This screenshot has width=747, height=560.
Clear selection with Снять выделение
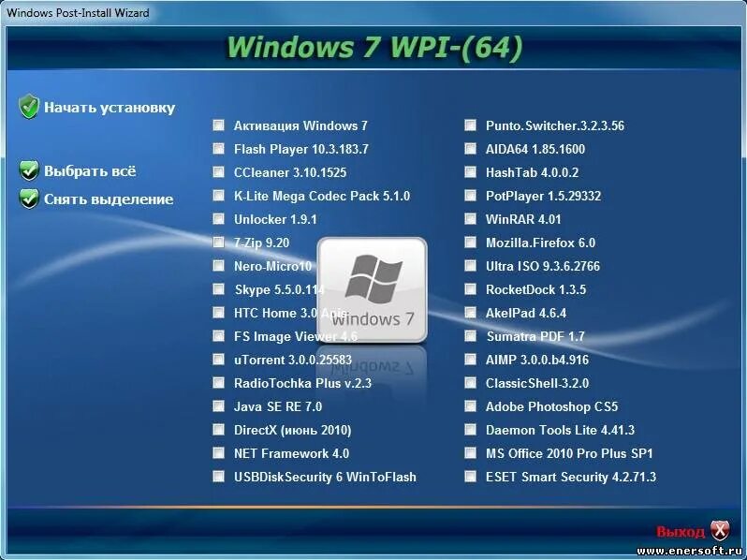(109, 199)
